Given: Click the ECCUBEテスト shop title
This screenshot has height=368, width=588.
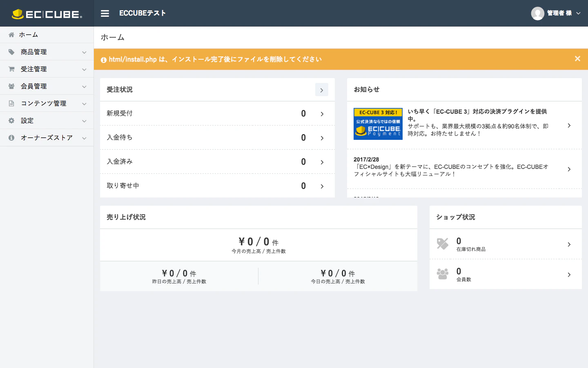Looking at the screenshot, I should pyautogui.click(x=143, y=13).
